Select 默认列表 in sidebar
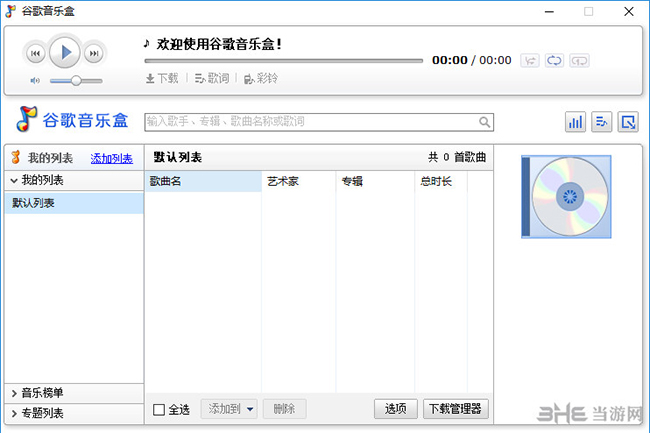The height and width of the screenshot is (433, 650). click(74, 203)
